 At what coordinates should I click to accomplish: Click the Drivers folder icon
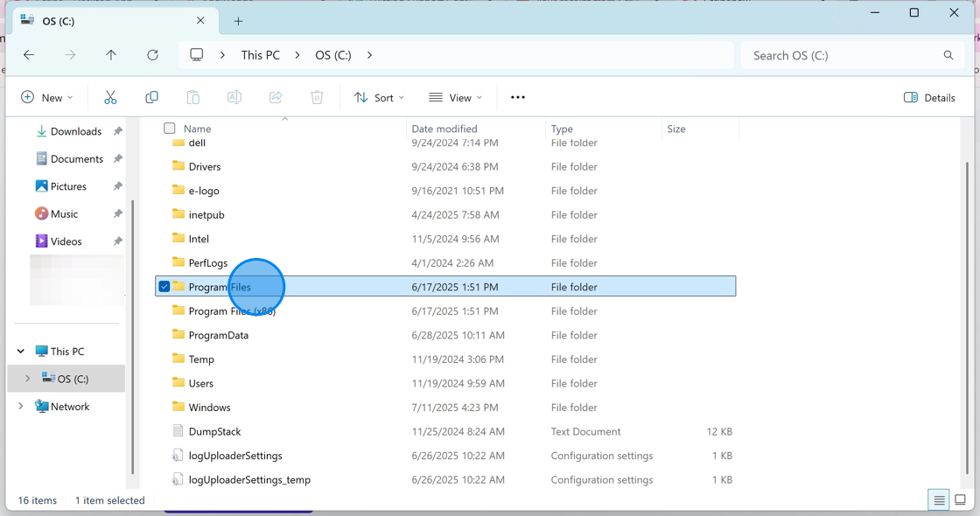[x=178, y=166]
